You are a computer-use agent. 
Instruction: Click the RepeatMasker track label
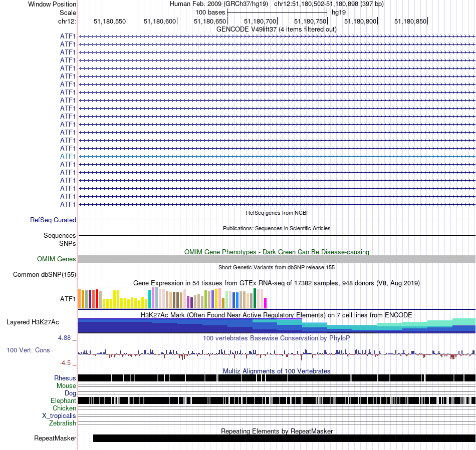[x=55, y=438]
